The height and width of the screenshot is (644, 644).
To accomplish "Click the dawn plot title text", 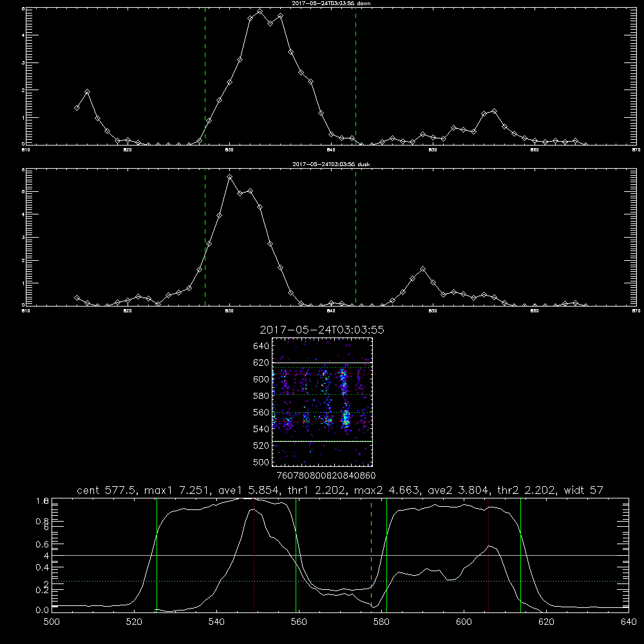I will pos(331,3).
